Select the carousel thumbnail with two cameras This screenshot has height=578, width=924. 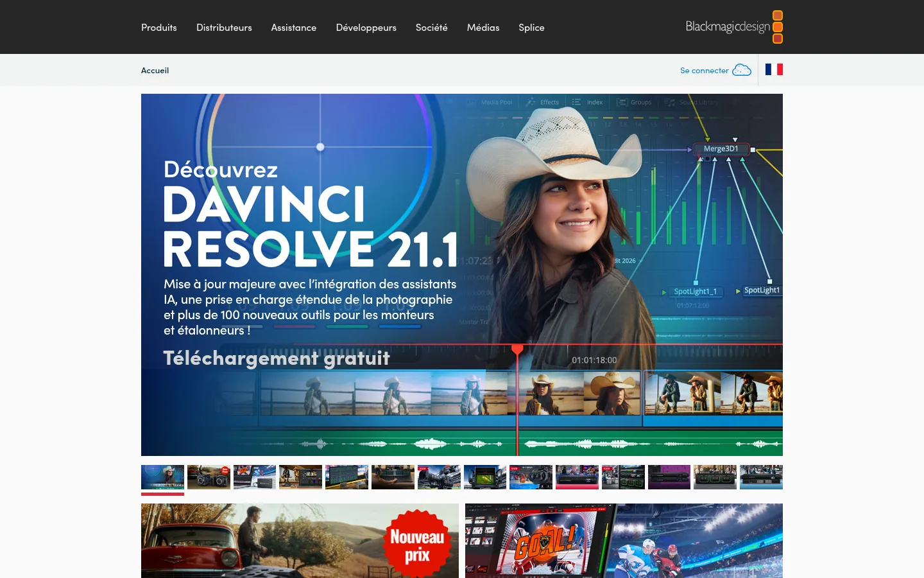pyautogui.click(x=209, y=477)
